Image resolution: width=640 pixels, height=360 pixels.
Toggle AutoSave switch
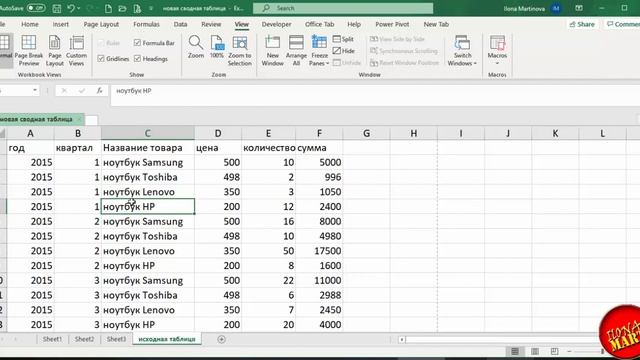[x=36, y=8]
